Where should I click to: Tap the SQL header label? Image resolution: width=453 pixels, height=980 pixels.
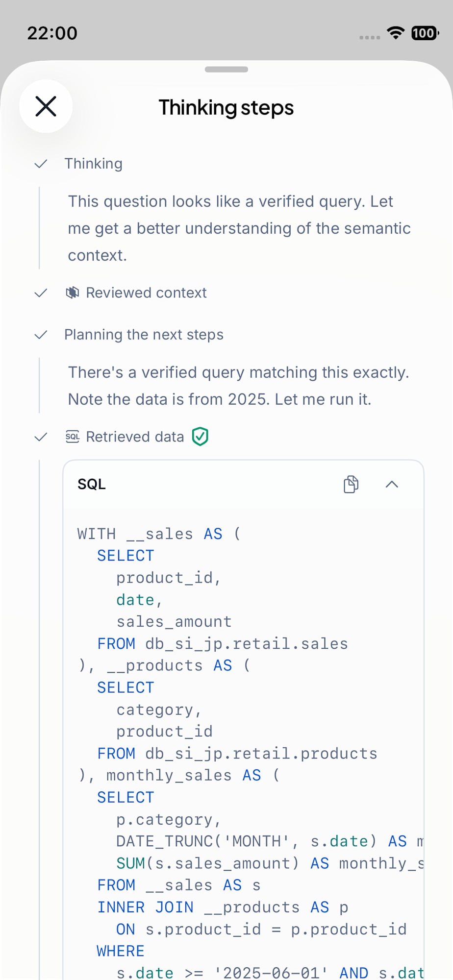pyautogui.click(x=92, y=484)
